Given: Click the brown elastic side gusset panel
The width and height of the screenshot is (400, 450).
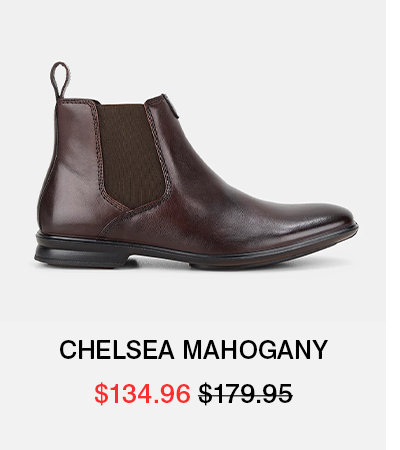Looking at the screenshot, I should pyautogui.click(x=130, y=155).
